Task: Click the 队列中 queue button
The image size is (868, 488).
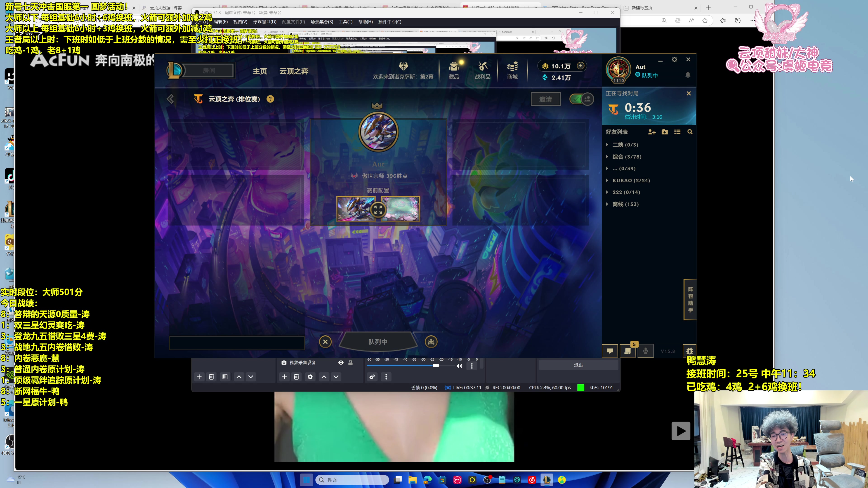Action: [x=378, y=342]
